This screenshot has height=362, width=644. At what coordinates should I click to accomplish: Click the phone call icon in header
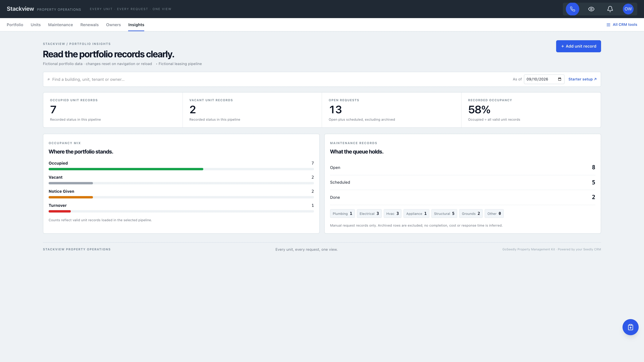572,9
